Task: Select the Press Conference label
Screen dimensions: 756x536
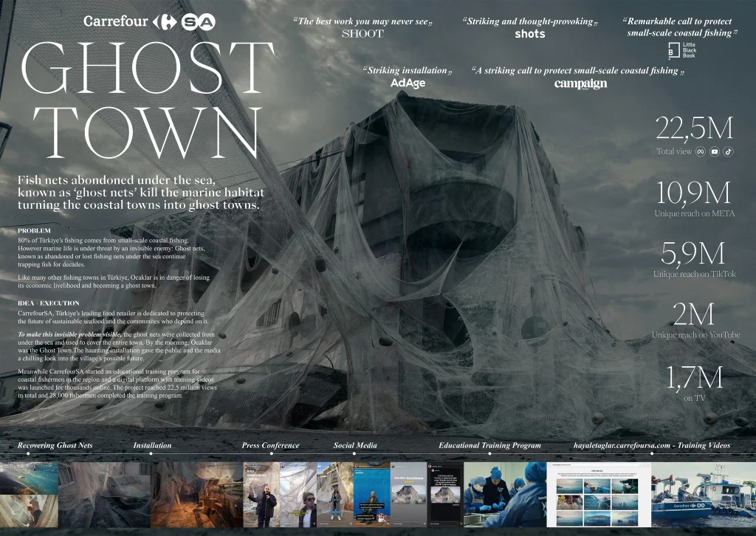Action: (270, 445)
